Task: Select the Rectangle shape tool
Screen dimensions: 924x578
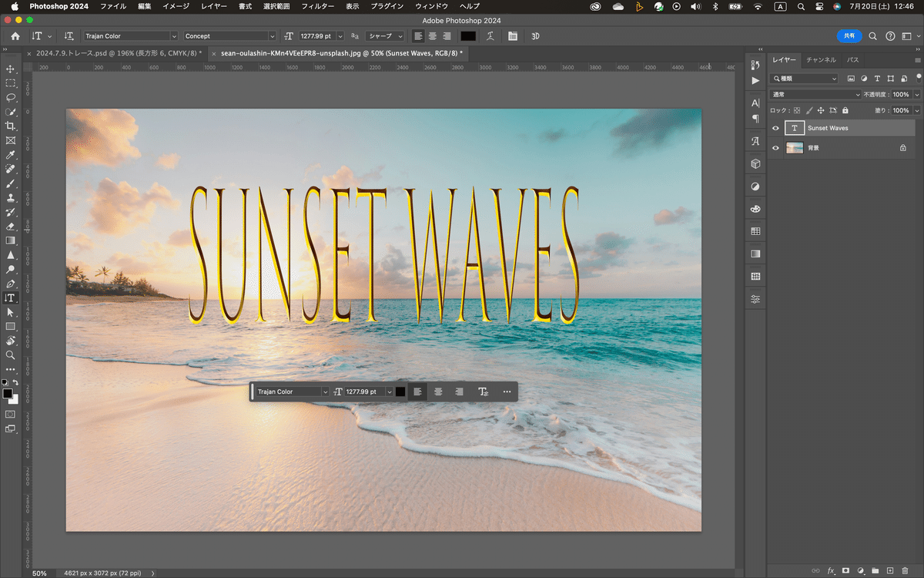Action: point(10,327)
